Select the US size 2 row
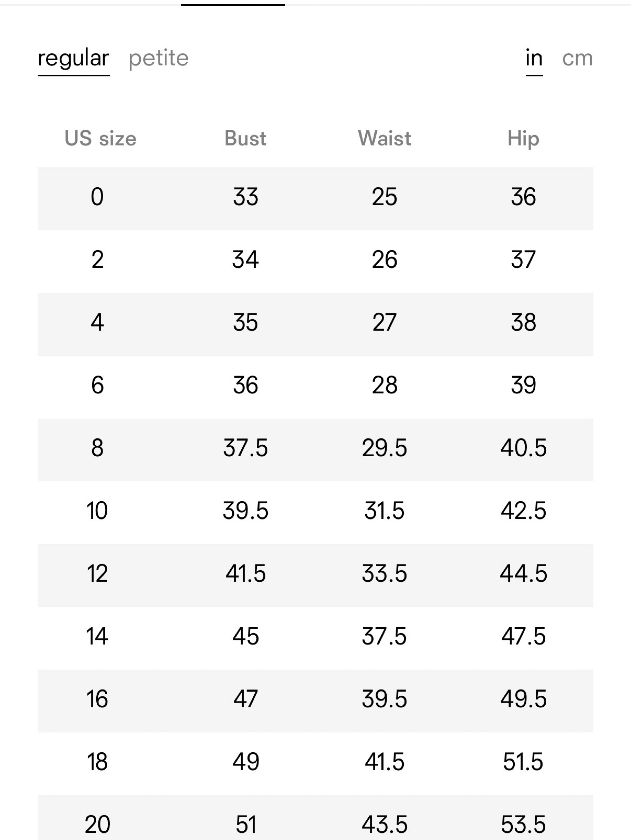The height and width of the screenshot is (840, 631). [x=315, y=261]
